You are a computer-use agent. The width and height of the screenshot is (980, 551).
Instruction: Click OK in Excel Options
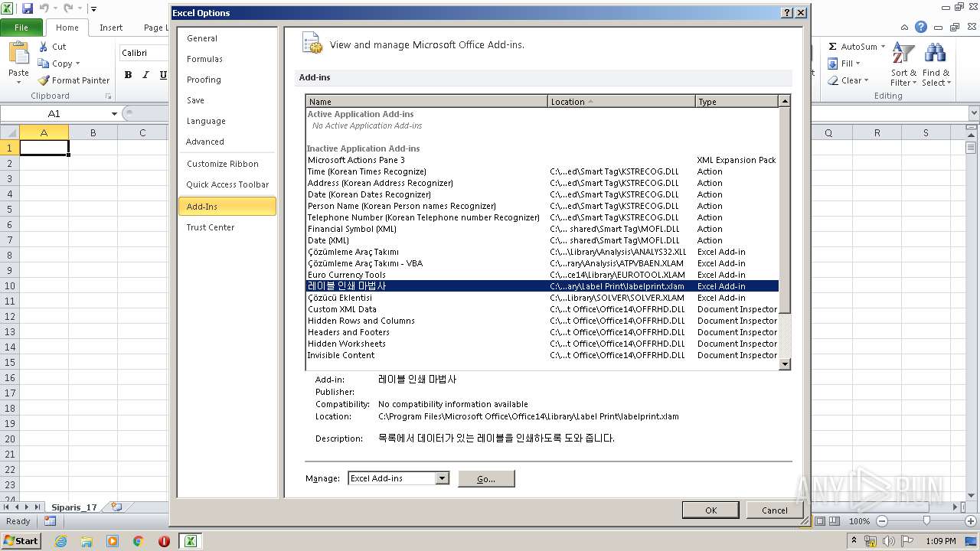(710, 510)
